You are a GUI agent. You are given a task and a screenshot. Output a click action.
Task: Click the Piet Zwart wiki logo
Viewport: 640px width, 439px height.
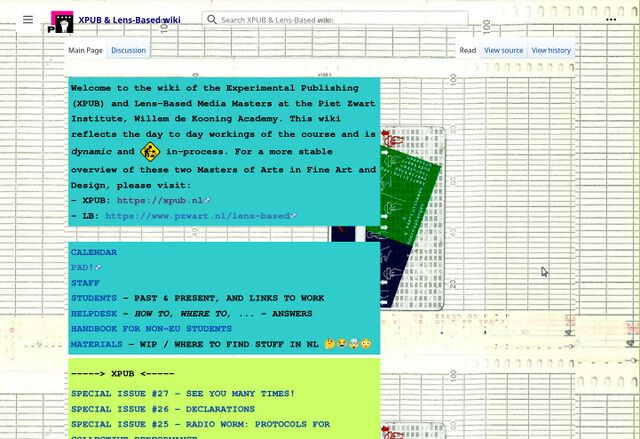pos(61,21)
